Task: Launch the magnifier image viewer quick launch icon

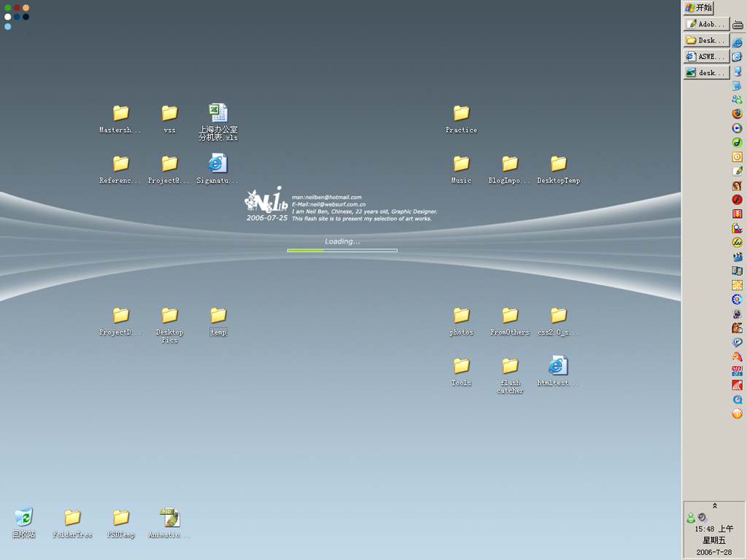Action: pos(737,228)
